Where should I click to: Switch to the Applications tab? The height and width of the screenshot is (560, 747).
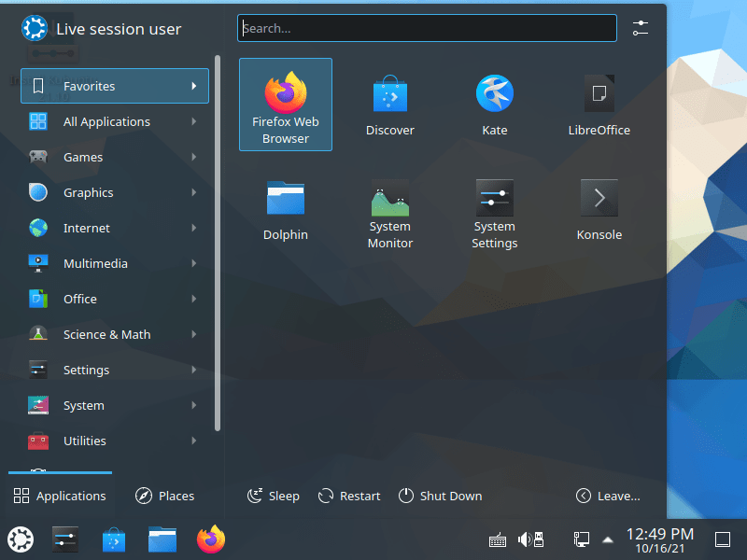60,496
